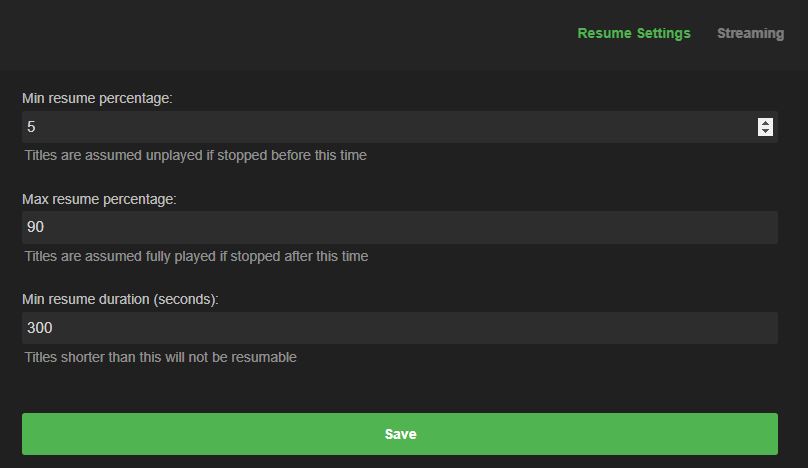Click the "Max resume percentage:" label
This screenshot has width=808, height=468.
pyautogui.click(x=99, y=199)
